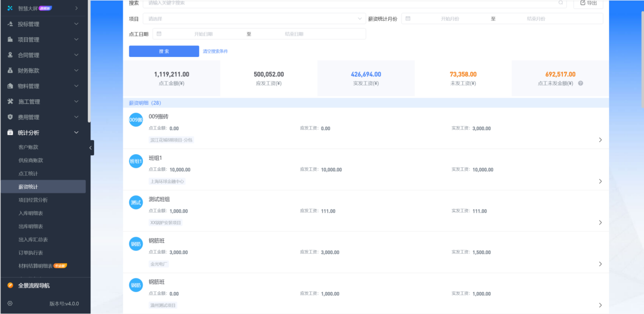Select the 施工管理 construction tools icon

(x=10, y=101)
